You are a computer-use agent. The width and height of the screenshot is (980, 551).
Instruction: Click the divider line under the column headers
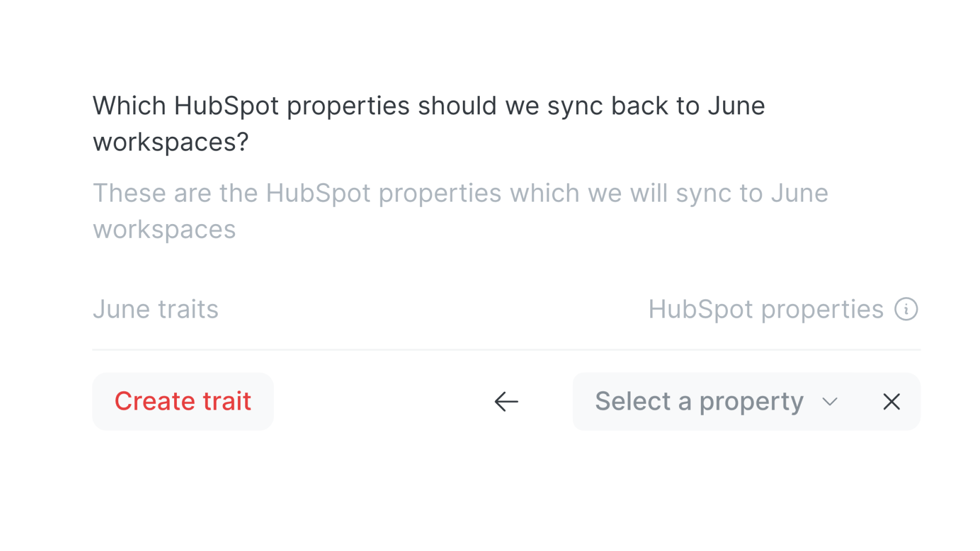coord(506,349)
